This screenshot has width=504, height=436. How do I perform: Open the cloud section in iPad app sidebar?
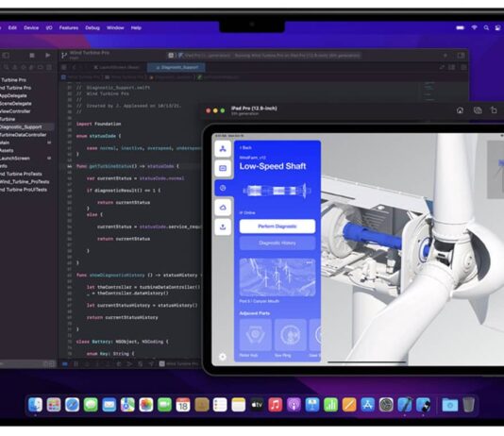click(x=223, y=208)
